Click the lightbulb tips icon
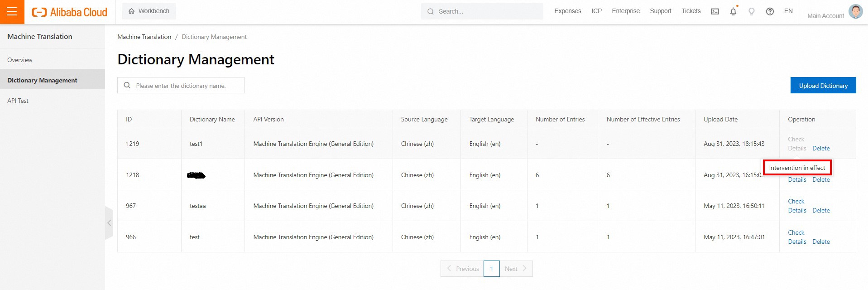 click(x=752, y=11)
